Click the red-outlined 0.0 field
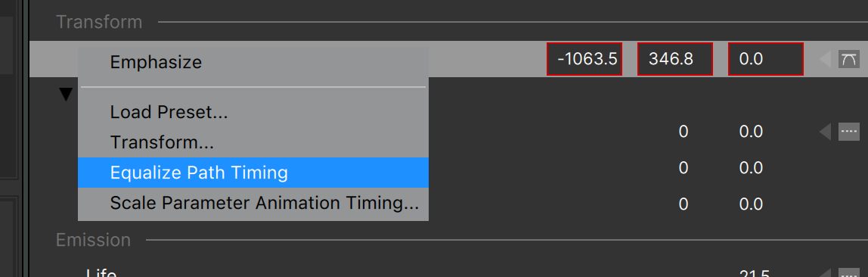This screenshot has height=277, width=868. [x=766, y=59]
